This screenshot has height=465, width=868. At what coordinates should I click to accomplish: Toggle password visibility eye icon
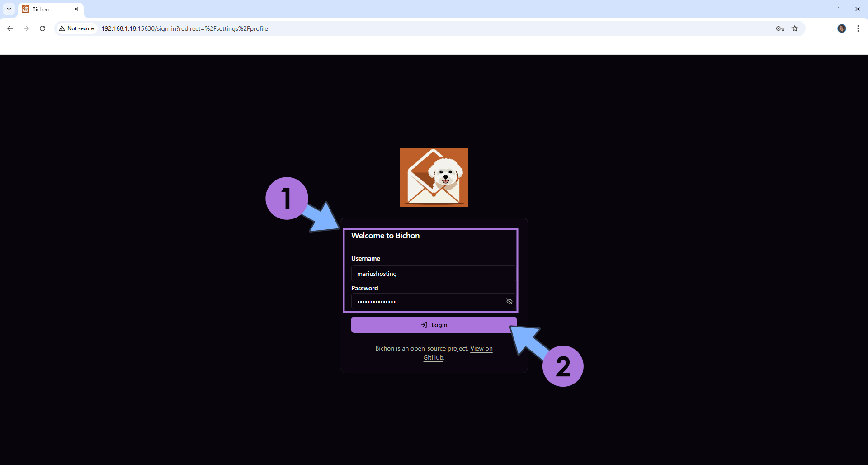coord(509,301)
